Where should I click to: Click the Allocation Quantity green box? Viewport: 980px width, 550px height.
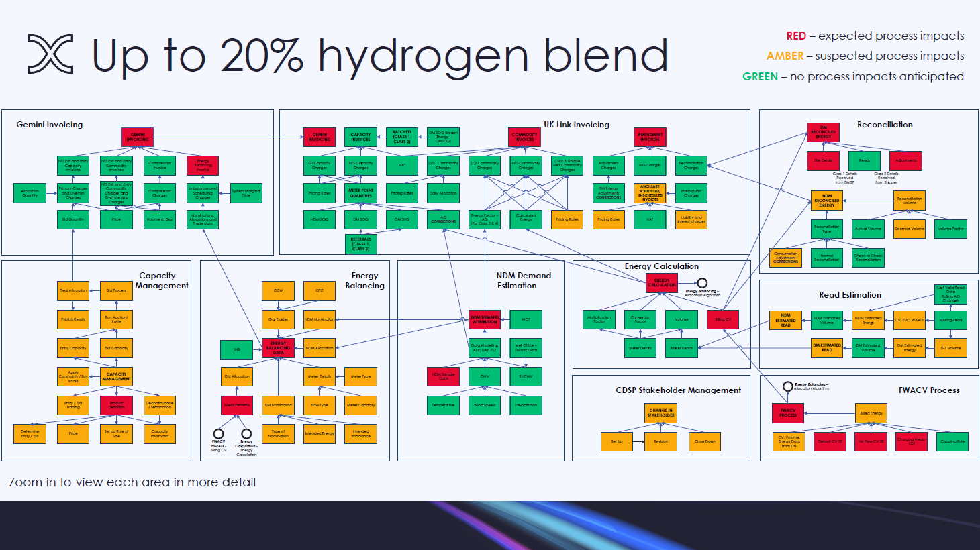pyautogui.click(x=30, y=193)
